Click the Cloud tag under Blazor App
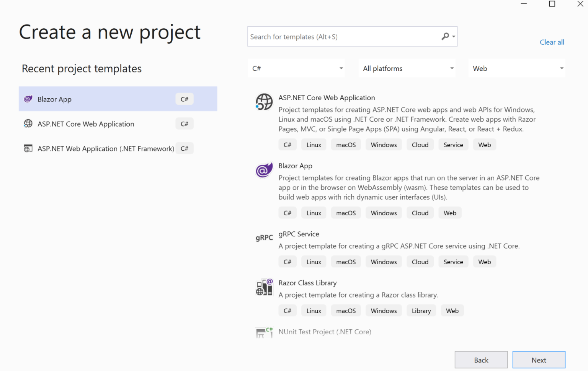This screenshot has height=377, width=588. coord(420,213)
